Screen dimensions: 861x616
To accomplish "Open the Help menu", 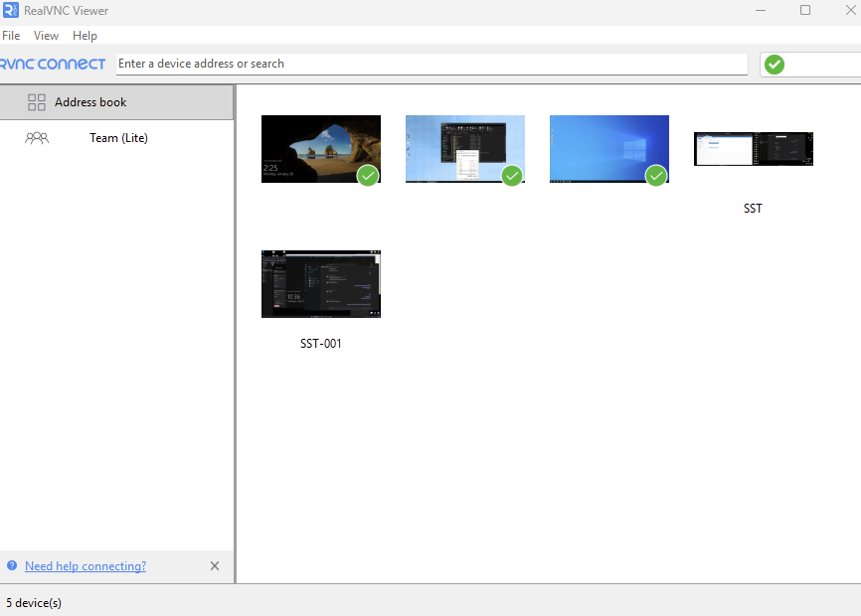I will tap(85, 36).
